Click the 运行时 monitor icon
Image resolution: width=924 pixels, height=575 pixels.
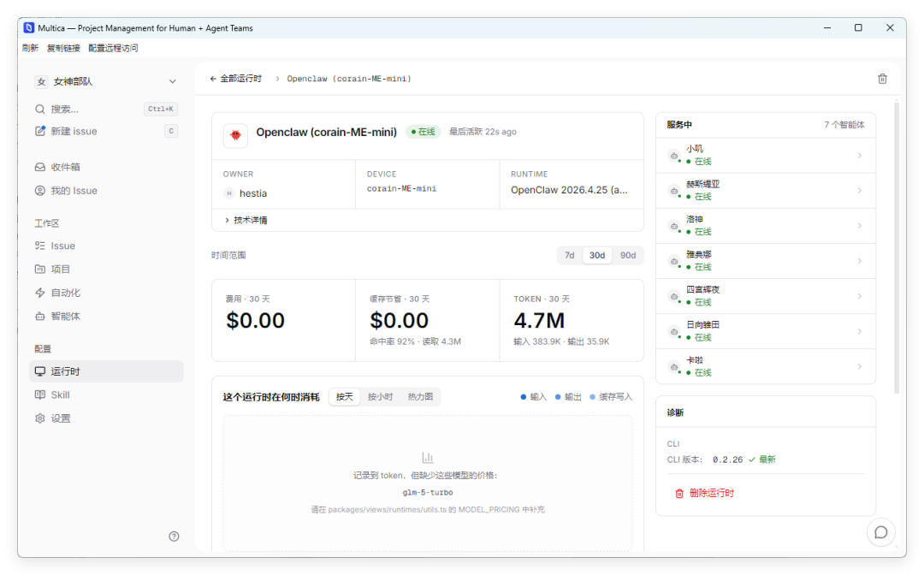[40, 371]
